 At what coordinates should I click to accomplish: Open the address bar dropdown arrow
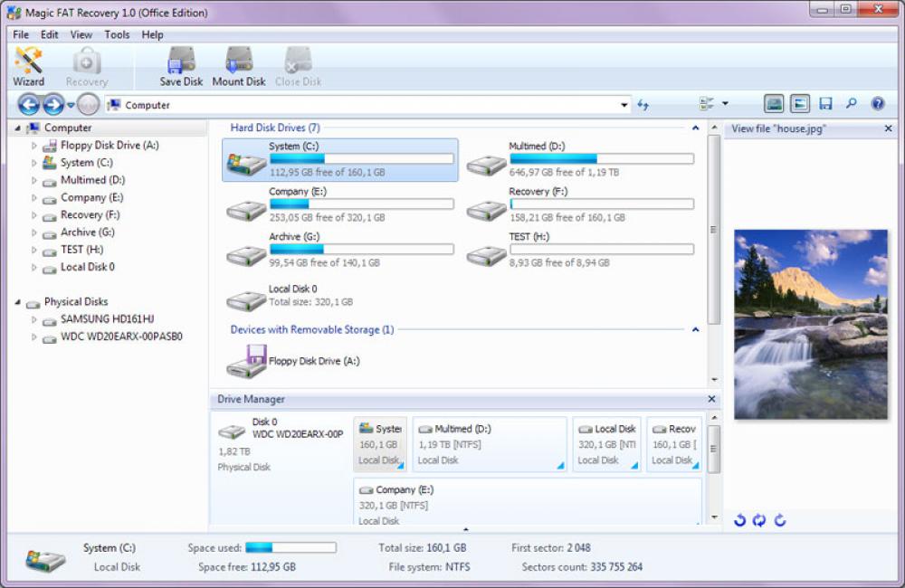click(x=624, y=104)
